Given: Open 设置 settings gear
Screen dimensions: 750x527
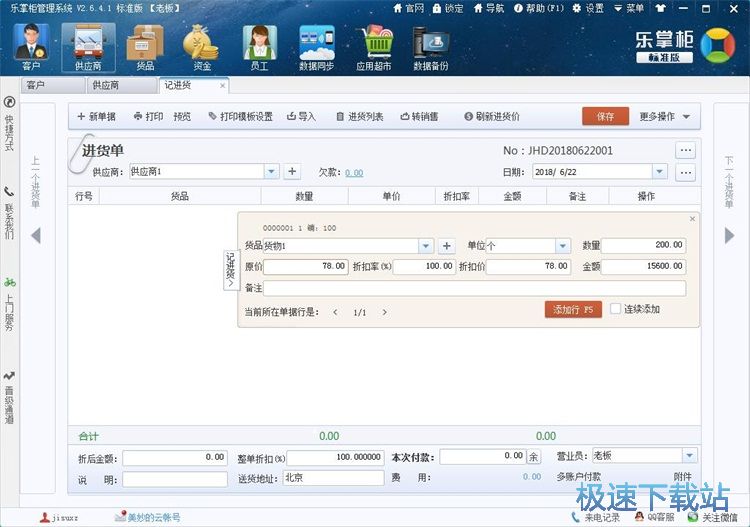Looking at the screenshot, I should coord(588,8).
